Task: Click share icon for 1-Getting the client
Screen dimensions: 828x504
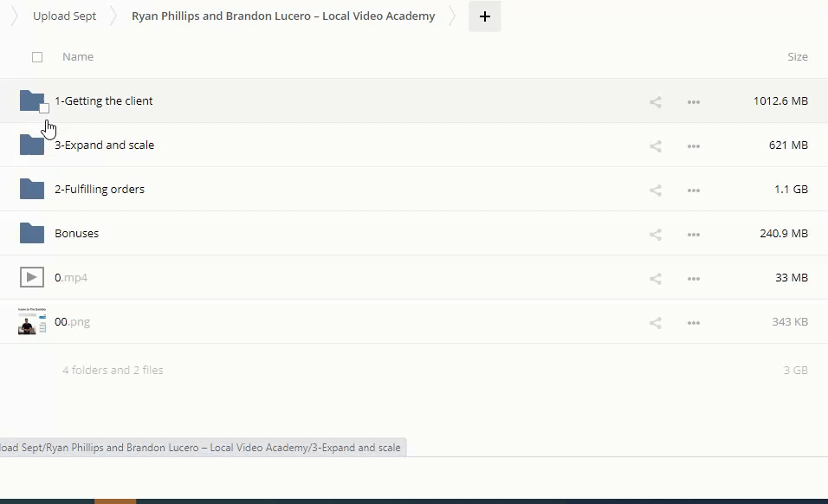Action: [656, 102]
